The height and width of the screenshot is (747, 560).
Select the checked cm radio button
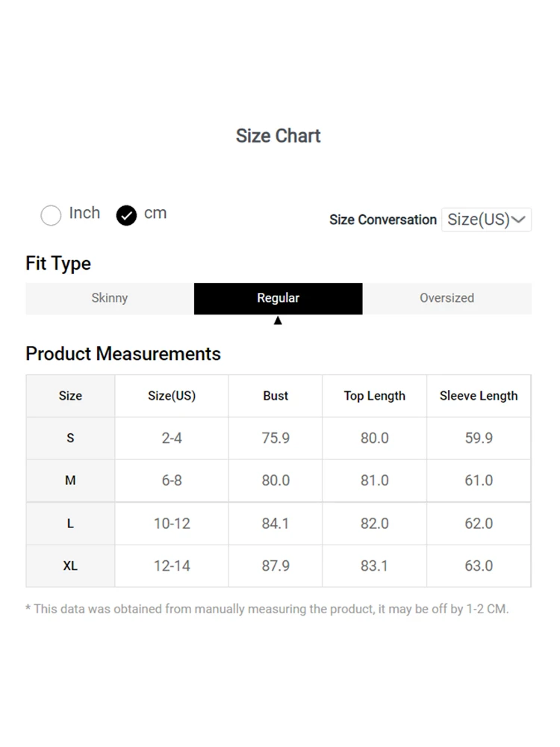126,215
